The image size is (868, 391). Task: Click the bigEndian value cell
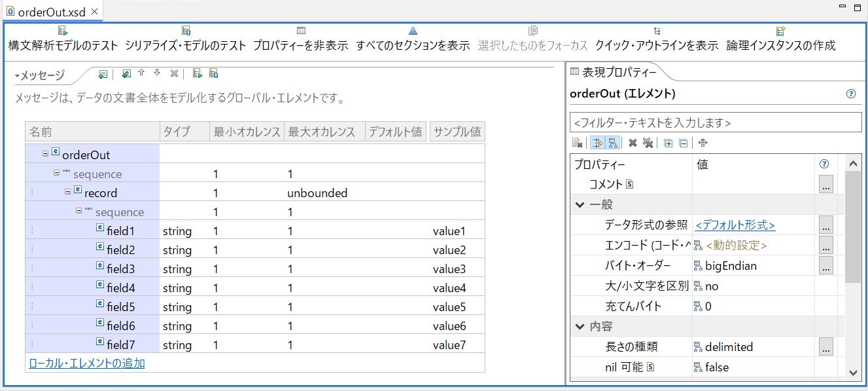click(x=754, y=266)
